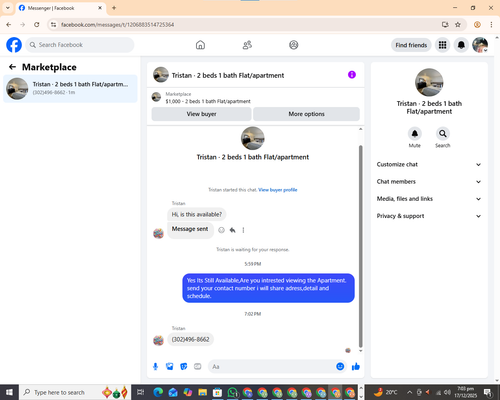Expand Customize chat section
The width and height of the screenshot is (500, 400).
(429, 164)
